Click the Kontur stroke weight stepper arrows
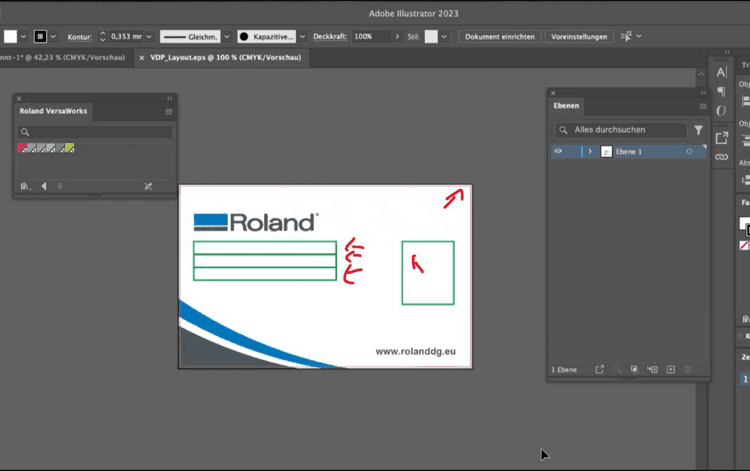 click(102, 36)
